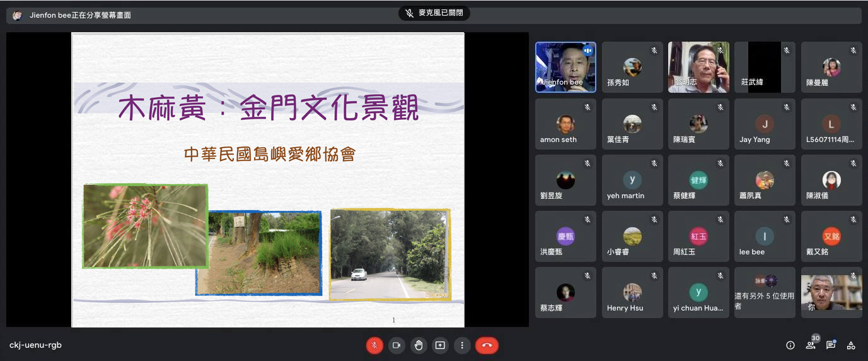Open the activities panel icon
This screenshot has height=361, width=868.
click(851, 345)
